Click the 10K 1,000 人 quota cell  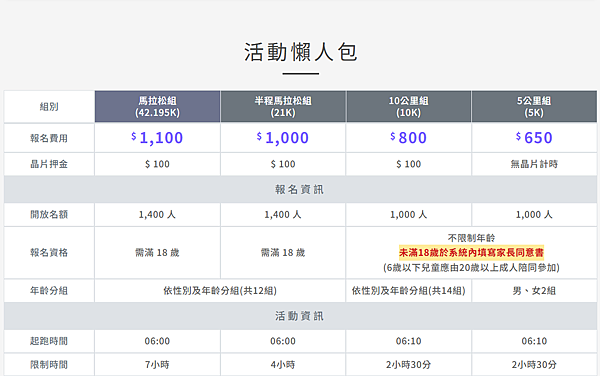[x=408, y=215]
